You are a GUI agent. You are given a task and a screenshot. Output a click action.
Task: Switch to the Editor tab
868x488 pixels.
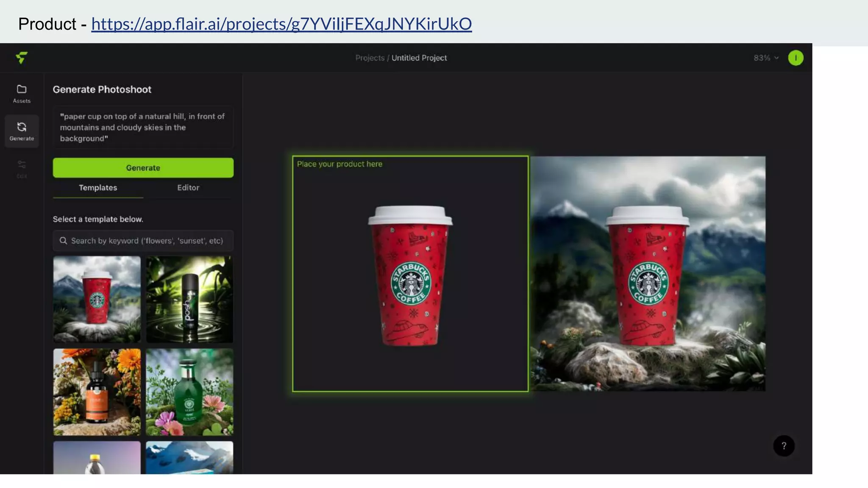188,188
